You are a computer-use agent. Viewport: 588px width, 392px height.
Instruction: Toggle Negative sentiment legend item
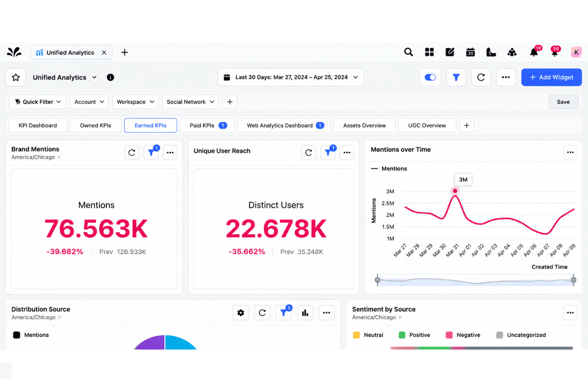click(463, 335)
